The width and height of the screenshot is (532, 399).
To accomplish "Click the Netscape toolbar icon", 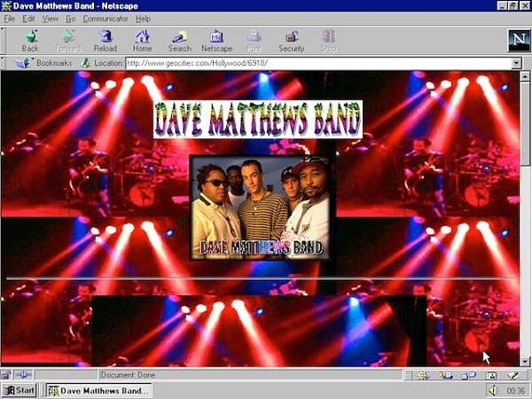I will tap(217, 41).
